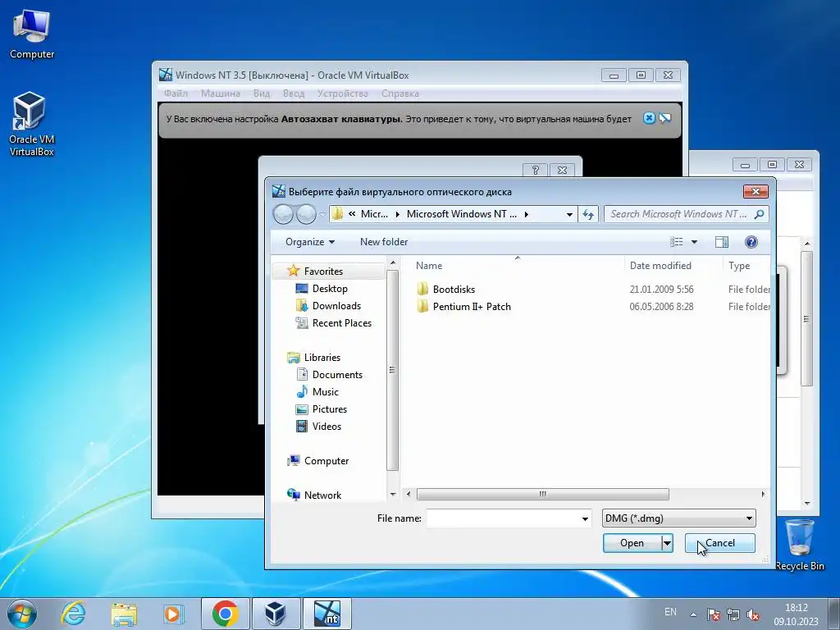The height and width of the screenshot is (630, 840).
Task: Open the Recycle Bin desktop icon
Action: (x=799, y=546)
